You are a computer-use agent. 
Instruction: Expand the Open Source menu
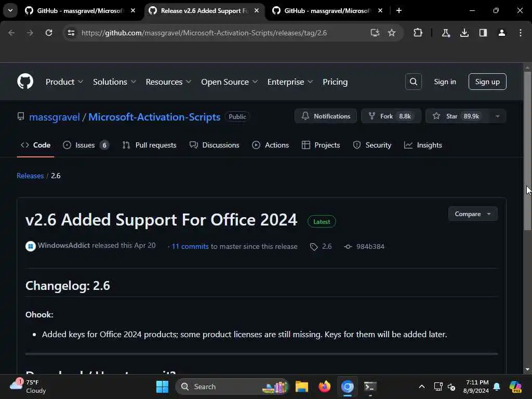click(x=229, y=82)
